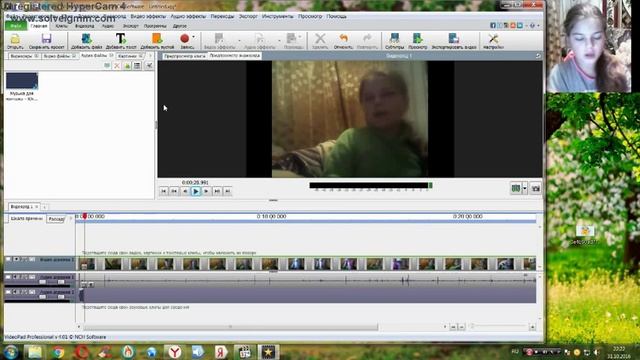Click the Add Text (Добавить текст) icon
Screen dimensions: 640x360
tap(120, 39)
